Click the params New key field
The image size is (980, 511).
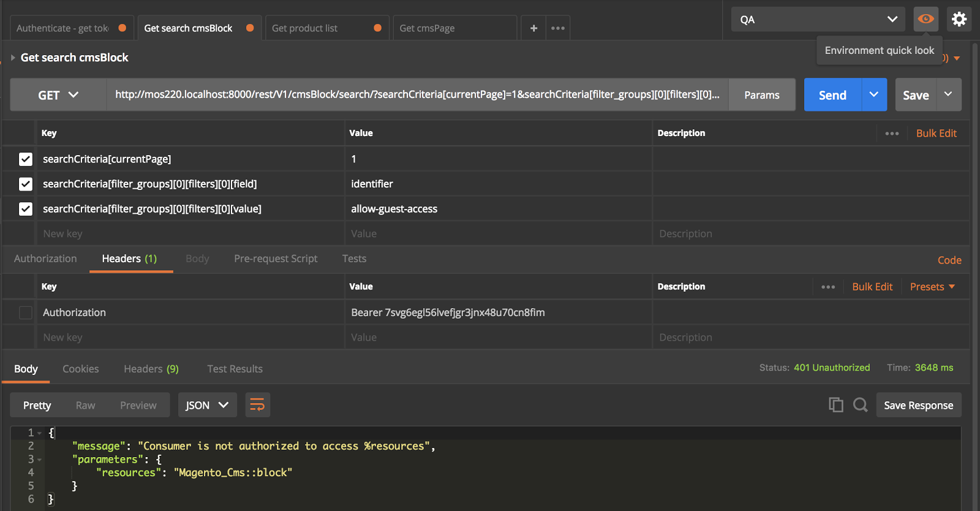tap(190, 233)
